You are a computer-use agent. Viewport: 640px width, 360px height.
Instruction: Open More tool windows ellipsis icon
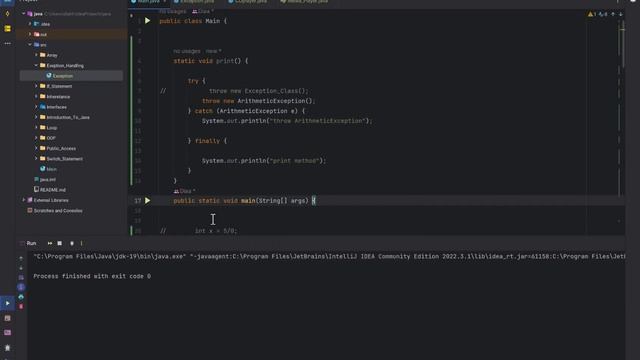click(x=7, y=43)
